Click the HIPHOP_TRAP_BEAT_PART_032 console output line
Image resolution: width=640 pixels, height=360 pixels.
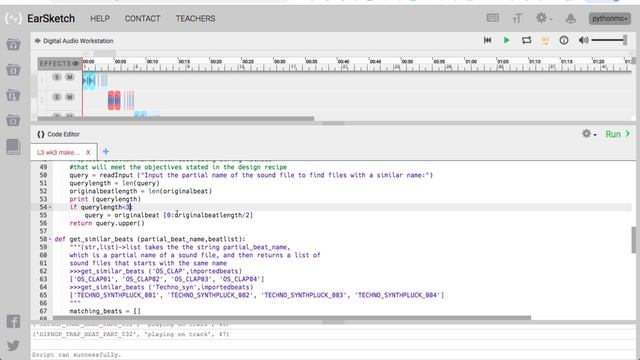pos(131,334)
